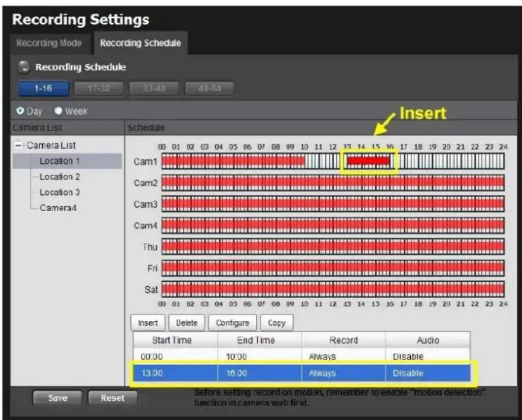Click the Cam1 row label
522x420 pixels.
[x=145, y=162]
